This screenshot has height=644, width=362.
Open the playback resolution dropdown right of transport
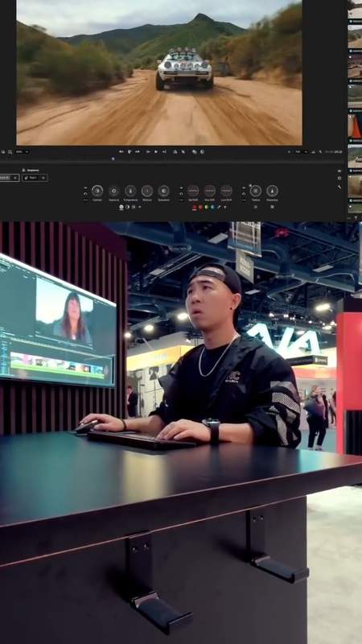(301, 151)
